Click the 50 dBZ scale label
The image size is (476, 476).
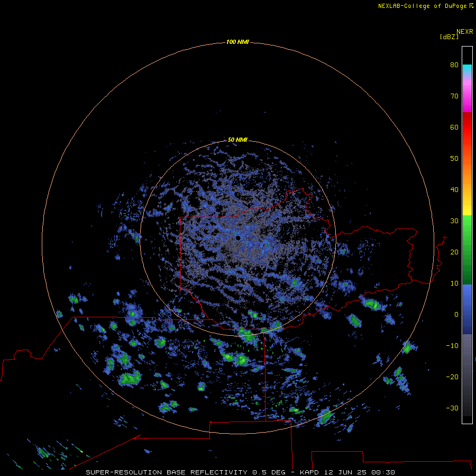click(x=454, y=159)
